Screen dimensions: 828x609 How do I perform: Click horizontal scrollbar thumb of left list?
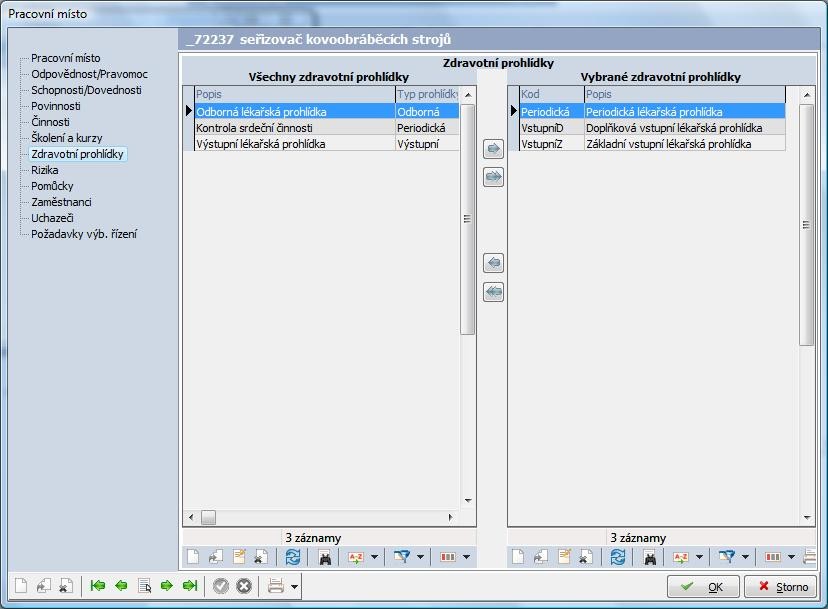(208, 518)
